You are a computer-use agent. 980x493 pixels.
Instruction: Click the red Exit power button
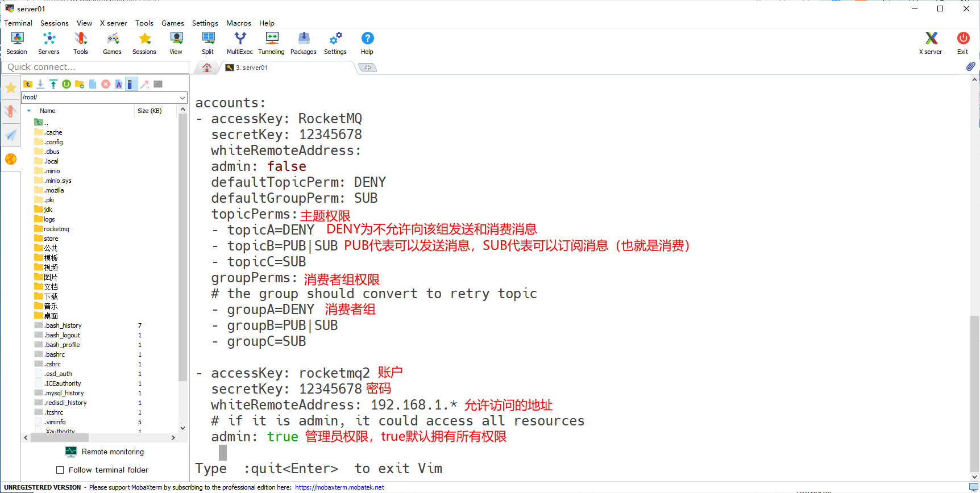[963, 43]
